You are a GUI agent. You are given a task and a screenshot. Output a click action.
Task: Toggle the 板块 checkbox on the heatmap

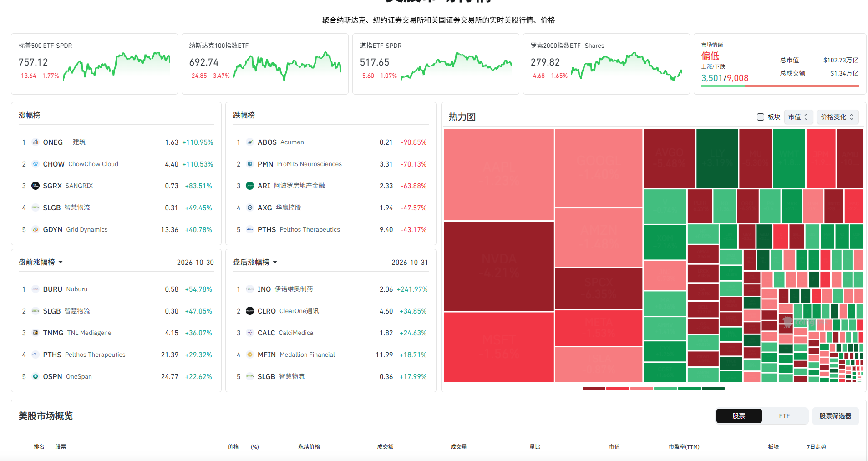coord(760,117)
